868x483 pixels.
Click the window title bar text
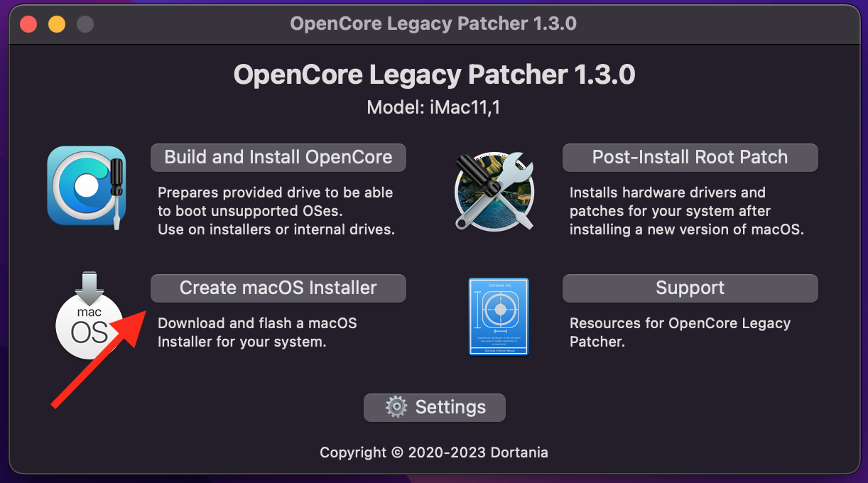pyautogui.click(x=433, y=23)
